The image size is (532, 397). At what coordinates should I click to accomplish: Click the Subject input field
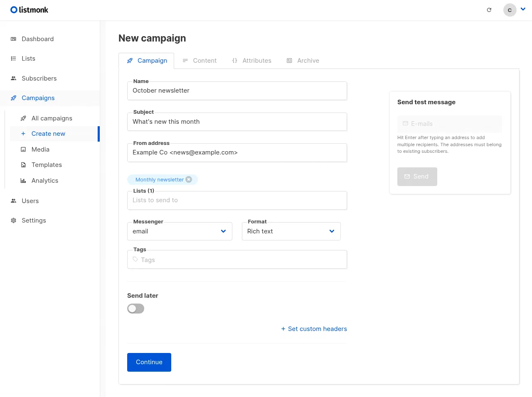tap(237, 122)
